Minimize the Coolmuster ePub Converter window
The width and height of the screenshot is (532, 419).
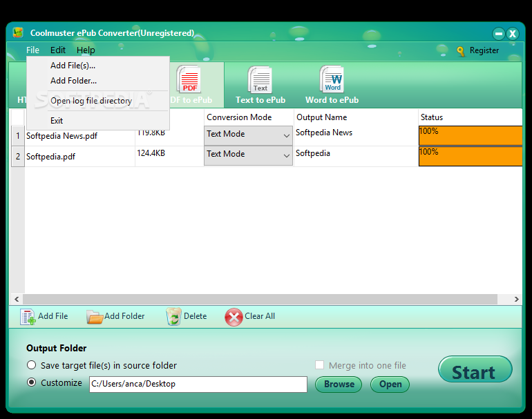[498, 34]
